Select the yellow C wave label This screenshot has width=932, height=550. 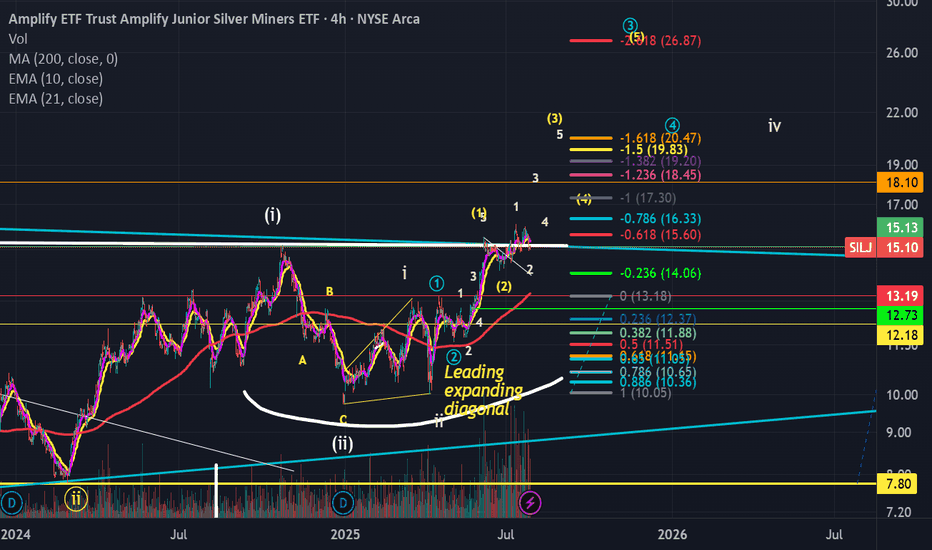[x=343, y=420]
